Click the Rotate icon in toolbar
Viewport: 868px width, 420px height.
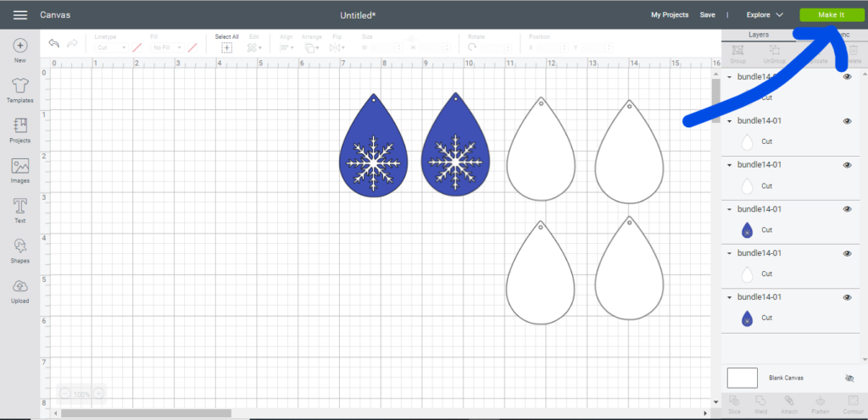pyautogui.click(x=472, y=48)
